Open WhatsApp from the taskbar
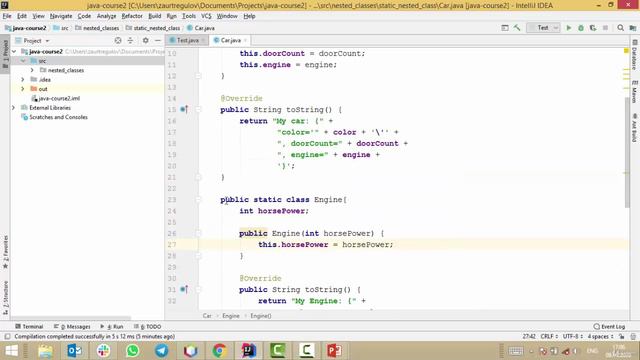Image resolution: width=640 pixels, height=360 pixels. (x=132, y=351)
